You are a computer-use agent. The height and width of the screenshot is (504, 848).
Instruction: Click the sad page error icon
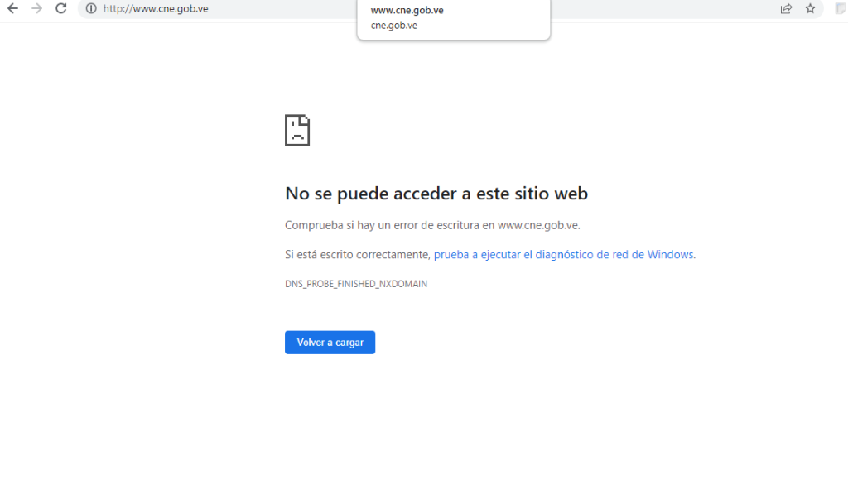pyautogui.click(x=297, y=130)
